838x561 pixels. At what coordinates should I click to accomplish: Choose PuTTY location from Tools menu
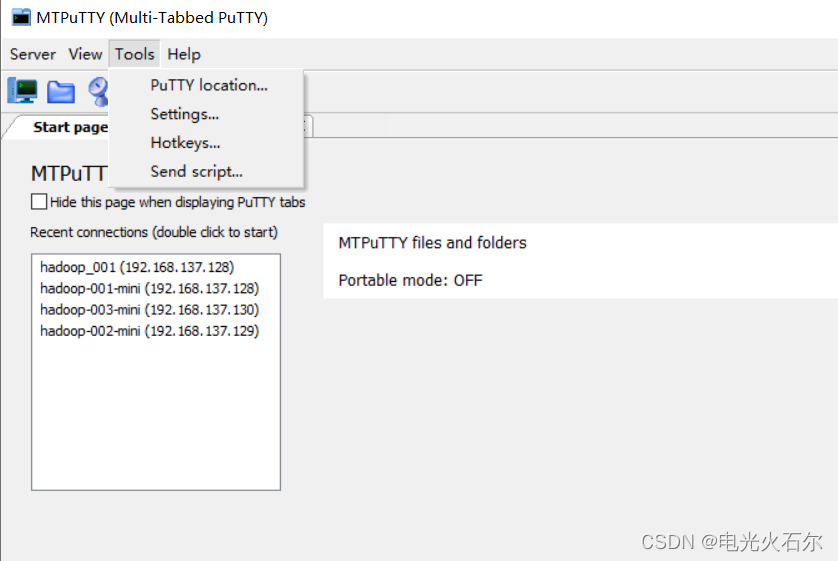click(209, 85)
